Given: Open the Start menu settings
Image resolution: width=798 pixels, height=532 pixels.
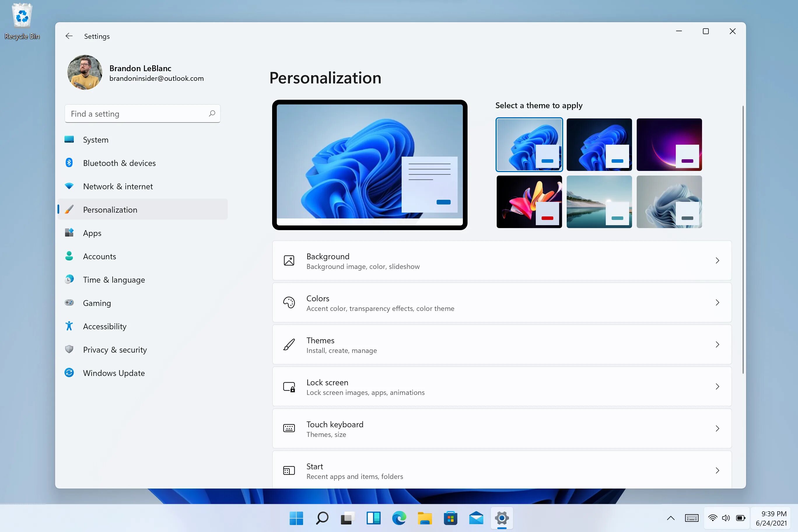Looking at the screenshot, I should point(502,470).
